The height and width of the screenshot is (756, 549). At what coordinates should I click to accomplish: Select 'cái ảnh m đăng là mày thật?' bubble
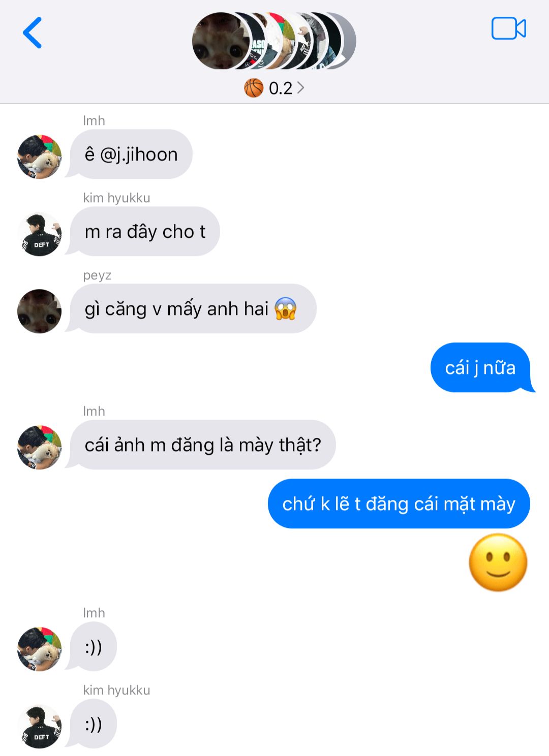[203, 445]
